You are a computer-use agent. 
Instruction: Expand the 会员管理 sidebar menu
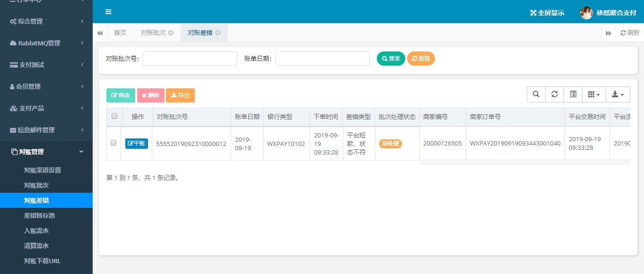[46, 86]
